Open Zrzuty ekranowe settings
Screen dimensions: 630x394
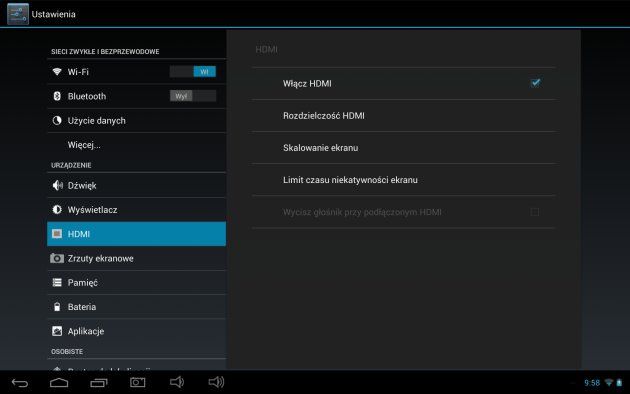click(x=137, y=258)
